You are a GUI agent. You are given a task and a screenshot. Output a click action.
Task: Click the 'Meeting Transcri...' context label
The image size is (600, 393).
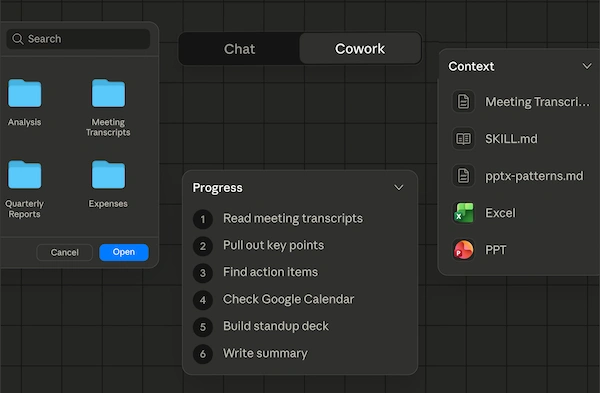tap(537, 102)
